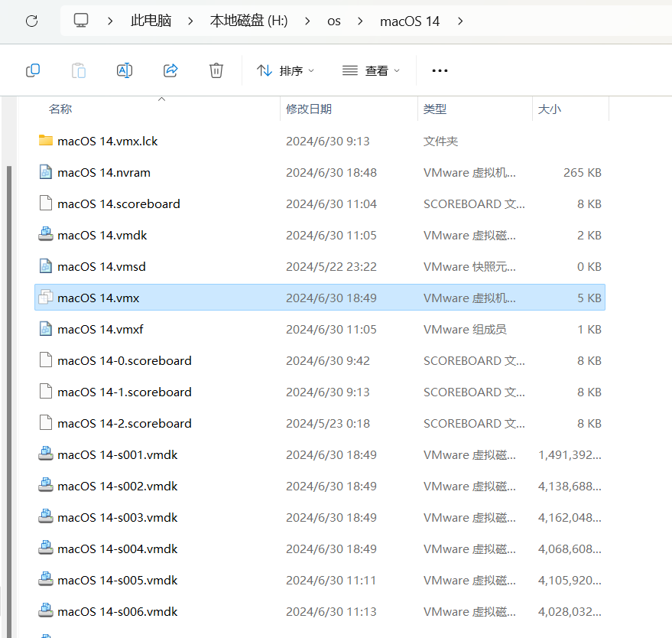672x638 pixels.
Task: Go to os folder in breadcrumb
Action: 334,21
